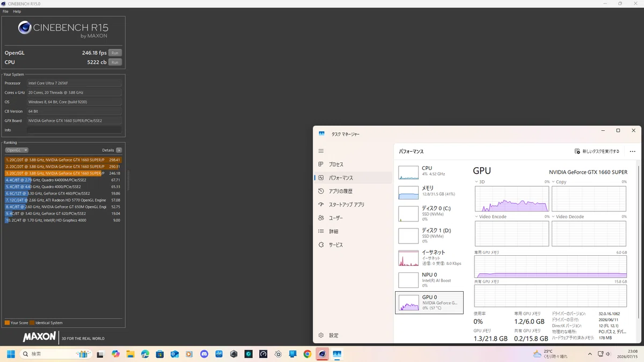Open weather widget showing 25°C

551,354
